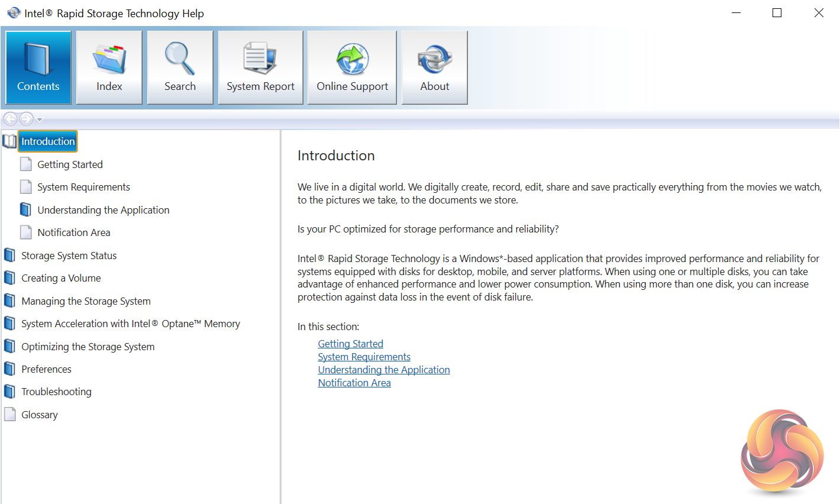Click the Intel app icon in title bar
The height and width of the screenshot is (504, 840).
click(14, 12)
